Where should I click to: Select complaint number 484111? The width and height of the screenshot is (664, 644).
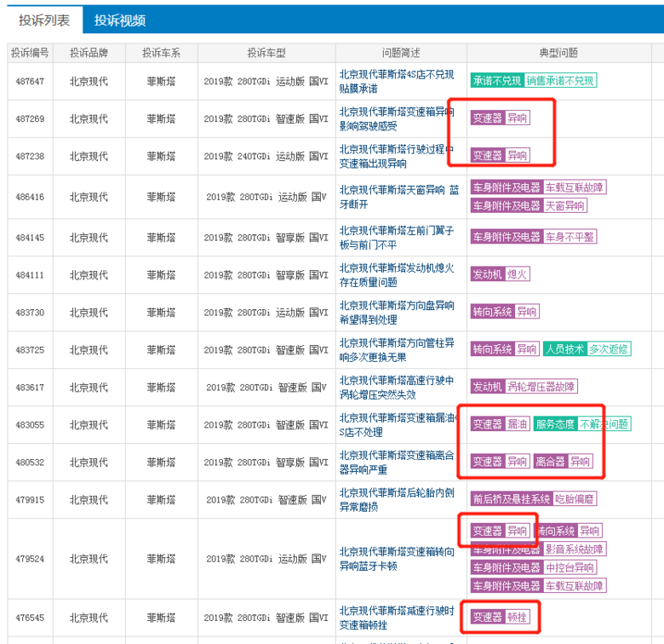click(x=30, y=275)
